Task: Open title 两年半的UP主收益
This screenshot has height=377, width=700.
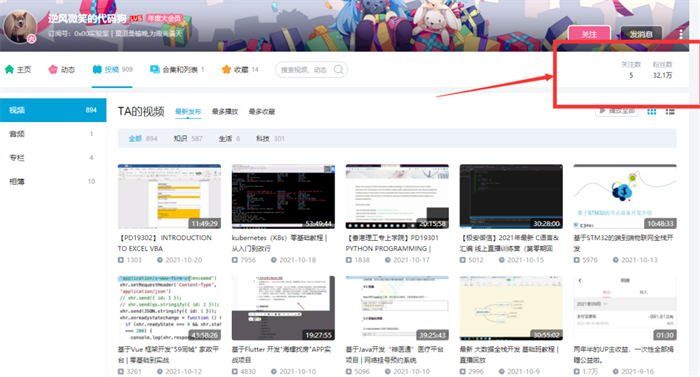Action: pyautogui.click(x=624, y=354)
